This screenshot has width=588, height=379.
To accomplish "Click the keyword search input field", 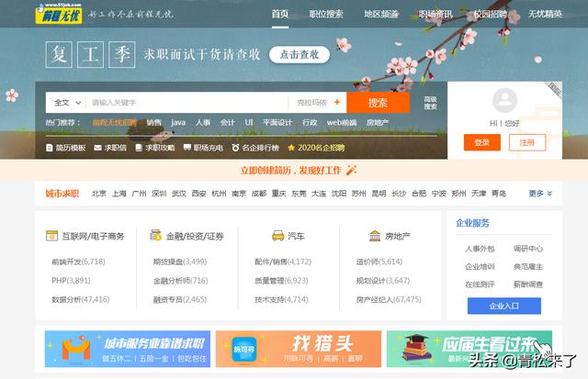I will coord(186,103).
